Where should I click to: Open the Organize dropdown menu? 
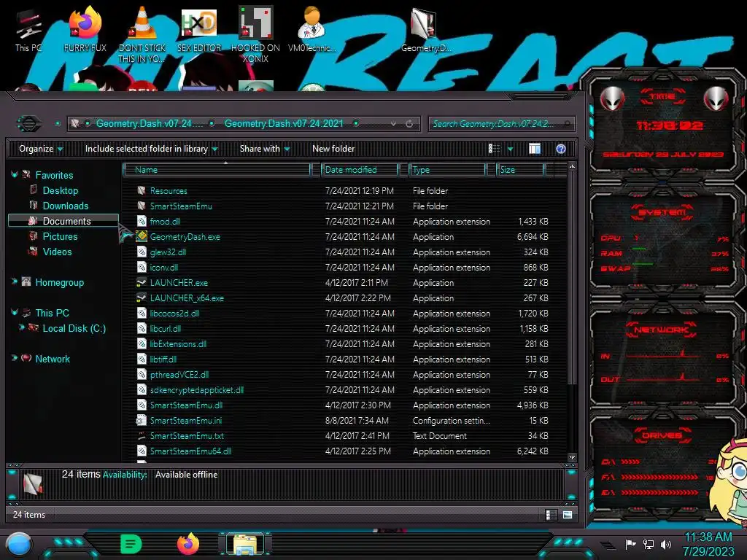click(x=41, y=149)
